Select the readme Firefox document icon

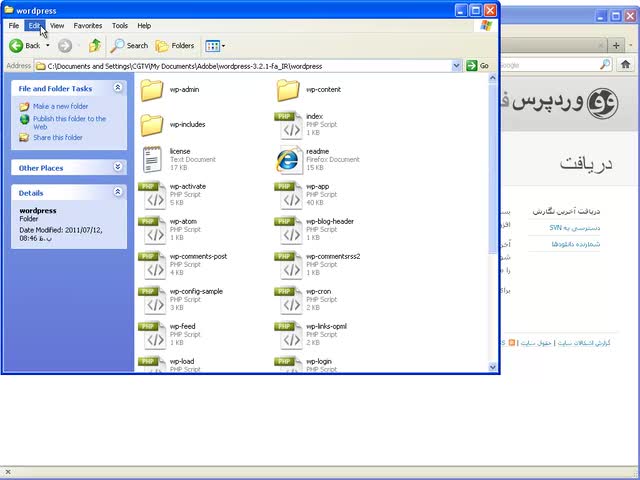click(x=289, y=160)
